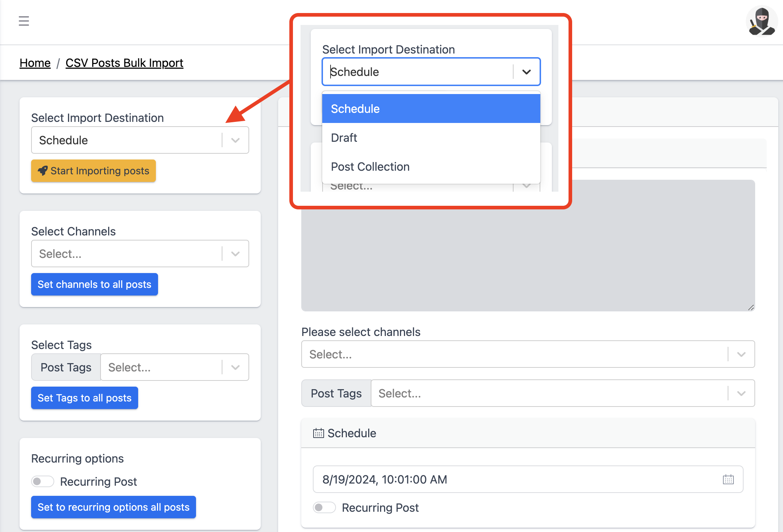The height and width of the screenshot is (532, 783).
Task: Open sidebar Post Tags select dropdown
Action: coord(175,367)
